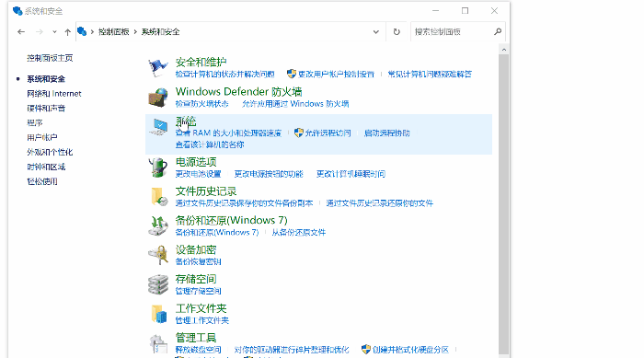Click the 管理工具 icon
Viewport: 644px width, 358px height.
pyautogui.click(x=158, y=343)
